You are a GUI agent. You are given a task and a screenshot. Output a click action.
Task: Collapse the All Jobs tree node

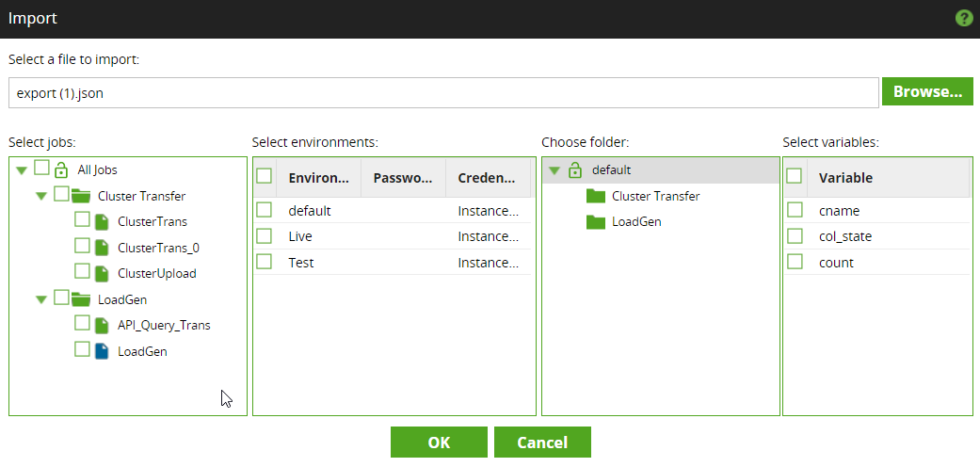(x=22, y=170)
